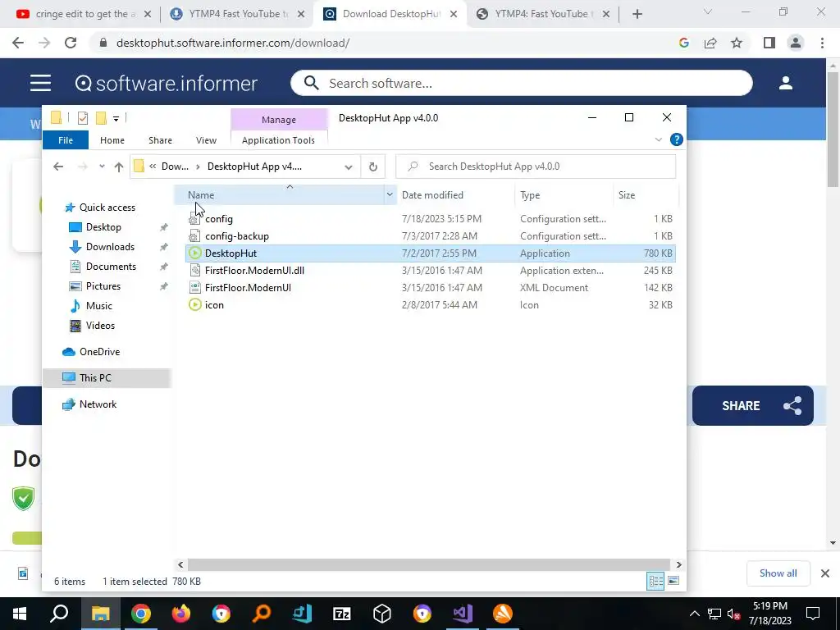Screen dimensions: 840x630
Task: Open Videos in navigation pane
Action: point(100,326)
